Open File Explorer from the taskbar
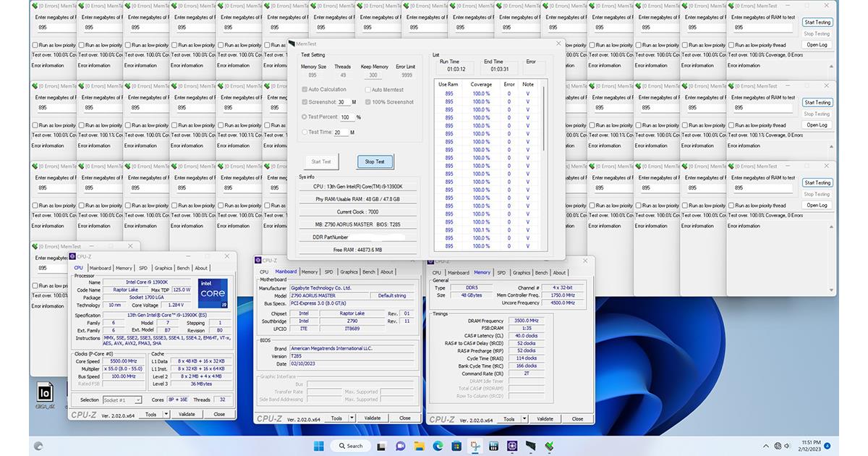The height and width of the screenshot is (456, 868). coord(419,446)
